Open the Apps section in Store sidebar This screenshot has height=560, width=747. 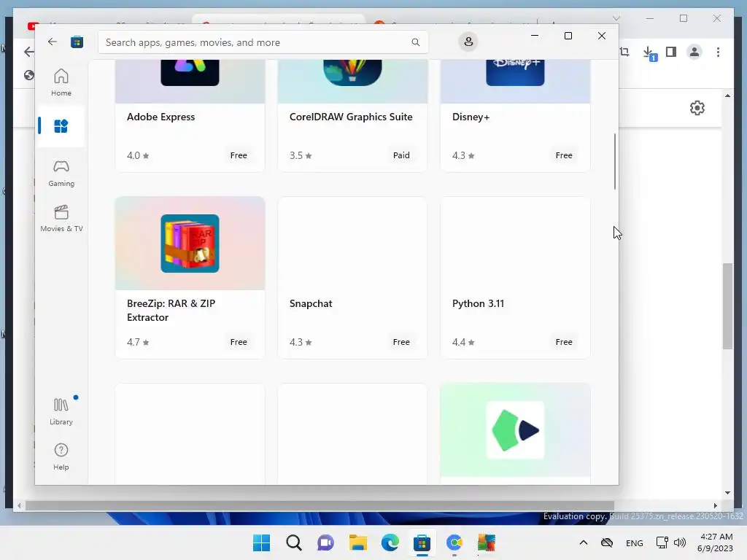(x=61, y=125)
